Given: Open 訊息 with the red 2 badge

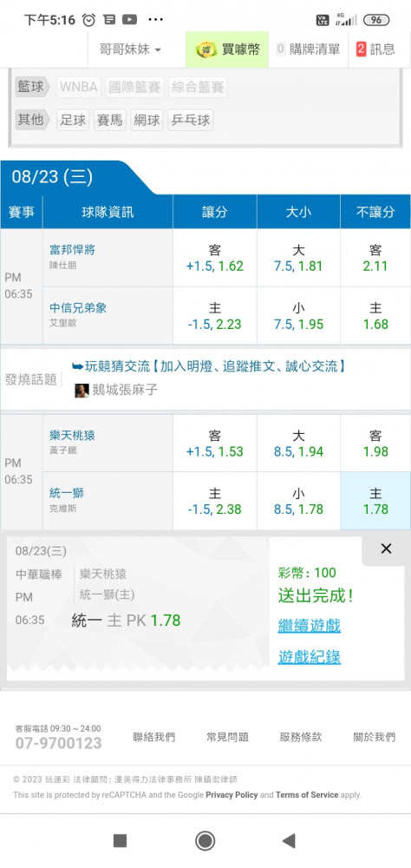Looking at the screenshot, I should (376, 49).
